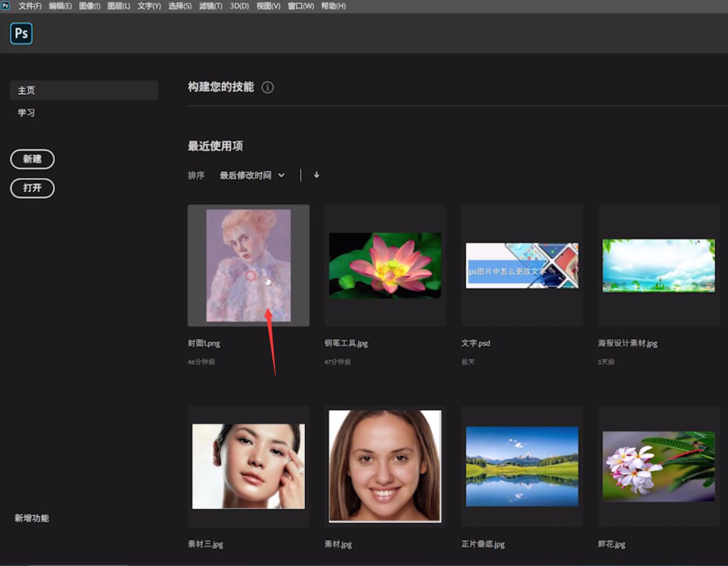Screen dimensions: 728x566
Task: Click the 正片叠底.jpg file name
Action: click(483, 544)
